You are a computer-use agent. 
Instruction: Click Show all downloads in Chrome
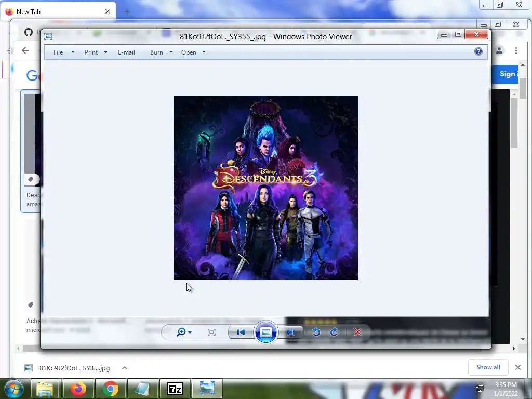click(488, 367)
